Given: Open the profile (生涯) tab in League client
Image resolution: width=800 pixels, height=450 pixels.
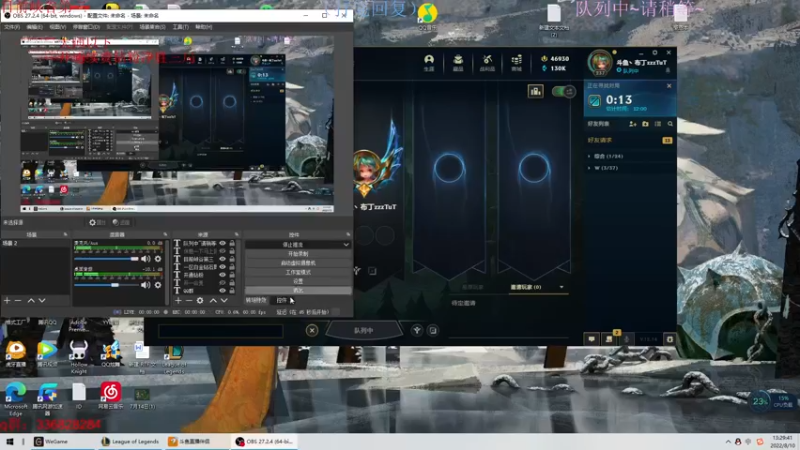Looking at the screenshot, I should pos(429,62).
